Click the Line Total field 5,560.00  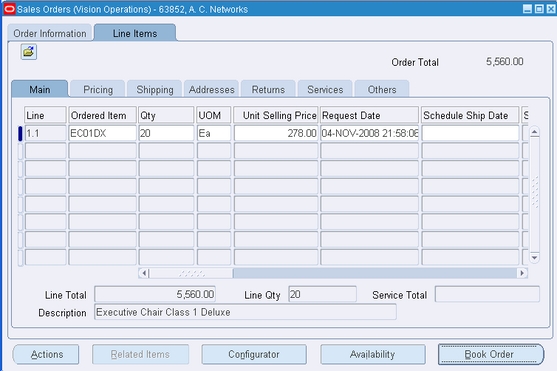155,294
